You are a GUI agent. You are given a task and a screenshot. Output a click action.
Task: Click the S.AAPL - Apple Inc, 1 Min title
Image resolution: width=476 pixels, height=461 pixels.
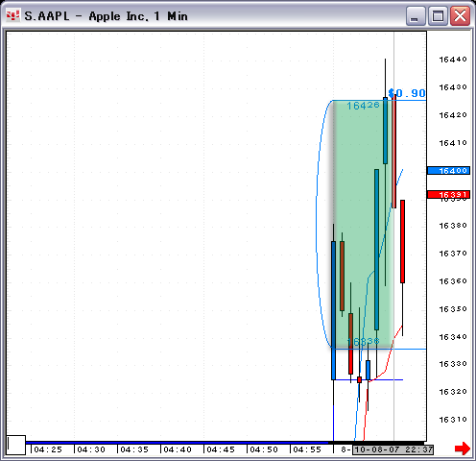[x=106, y=16]
